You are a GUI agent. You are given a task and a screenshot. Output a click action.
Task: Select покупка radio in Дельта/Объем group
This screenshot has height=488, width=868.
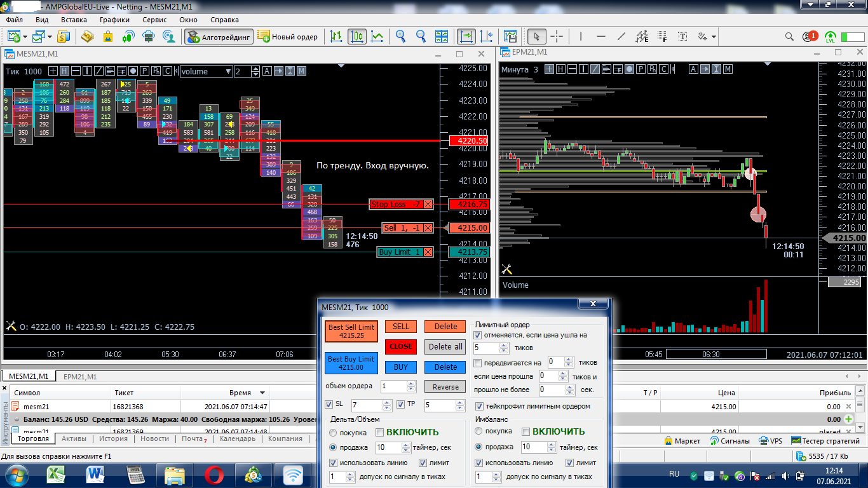(333, 433)
